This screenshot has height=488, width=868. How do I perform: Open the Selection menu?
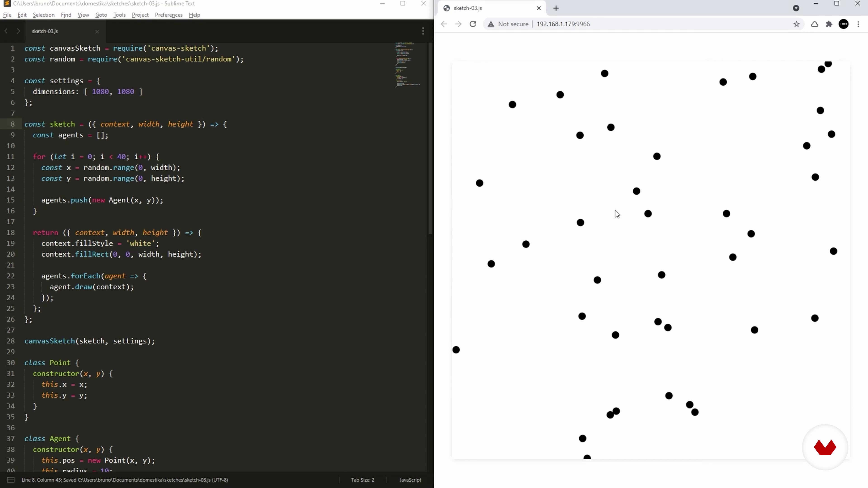pyautogui.click(x=43, y=15)
